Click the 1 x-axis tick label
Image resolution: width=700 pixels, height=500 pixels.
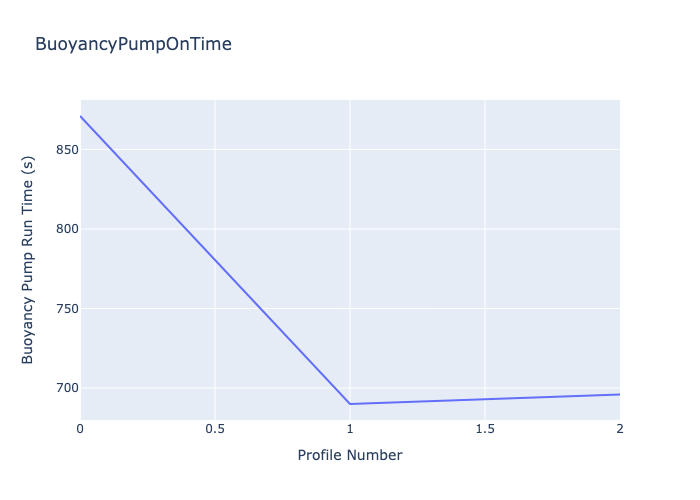coord(350,429)
